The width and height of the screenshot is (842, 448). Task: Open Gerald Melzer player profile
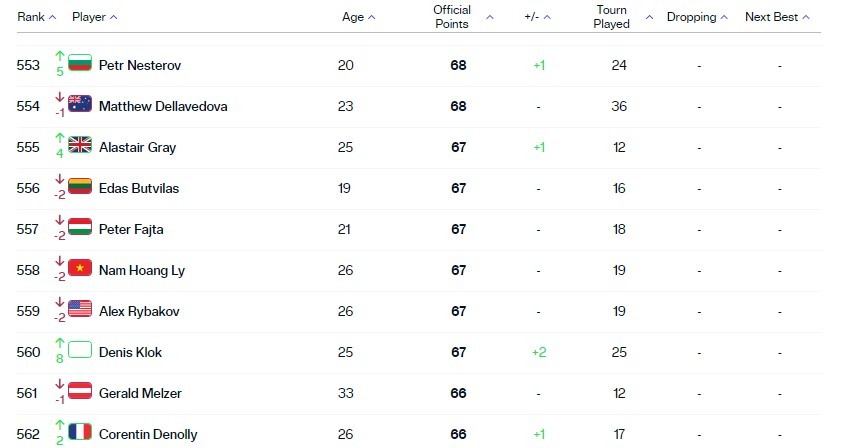[x=140, y=393]
